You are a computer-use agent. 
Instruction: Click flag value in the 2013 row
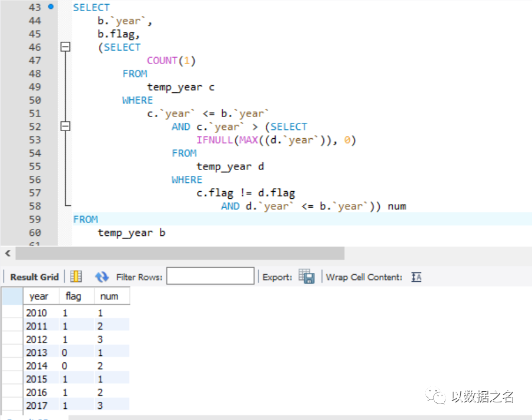[76, 352]
